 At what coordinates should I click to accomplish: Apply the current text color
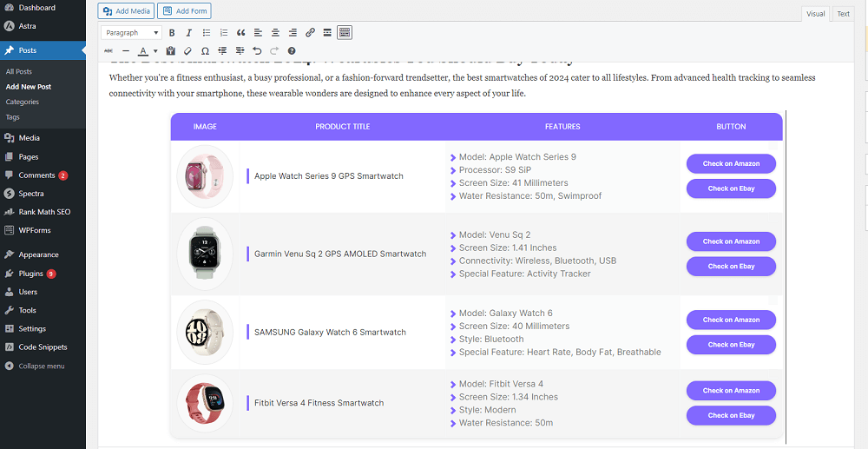[143, 51]
